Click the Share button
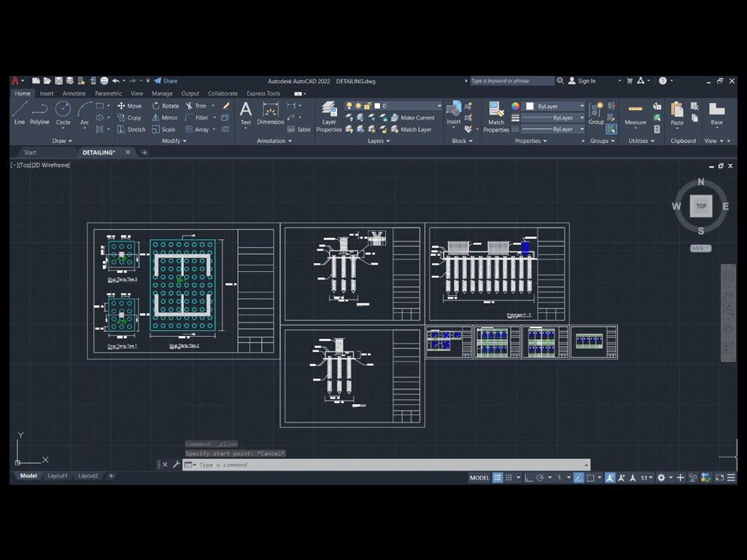This screenshot has width=747, height=560. [166, 81]
